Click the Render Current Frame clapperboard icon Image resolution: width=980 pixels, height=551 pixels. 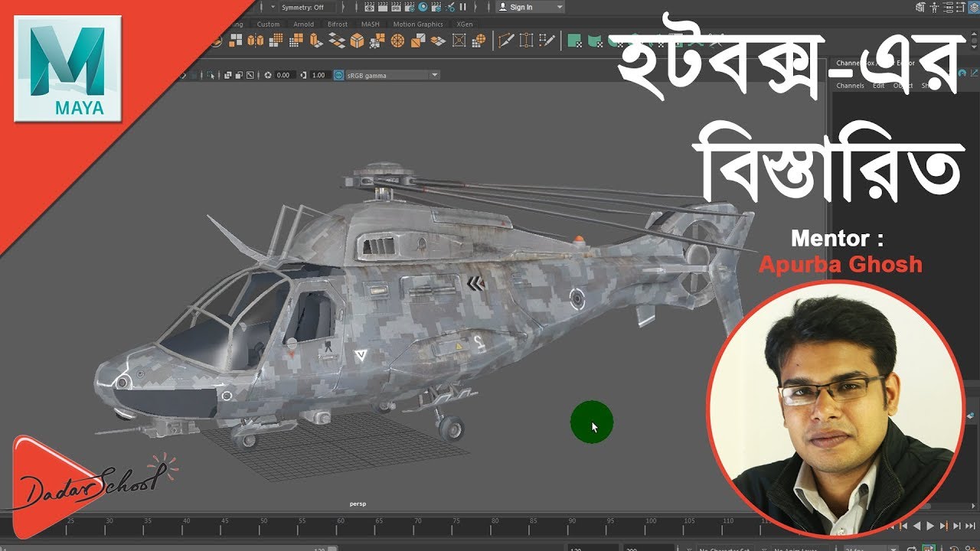click(383, 7)
